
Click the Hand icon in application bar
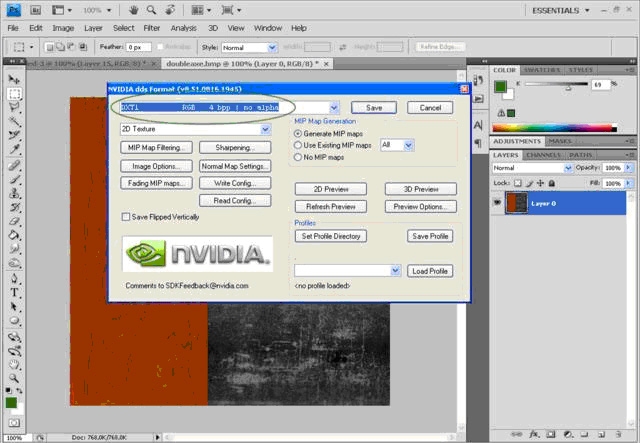pos(133,10)
